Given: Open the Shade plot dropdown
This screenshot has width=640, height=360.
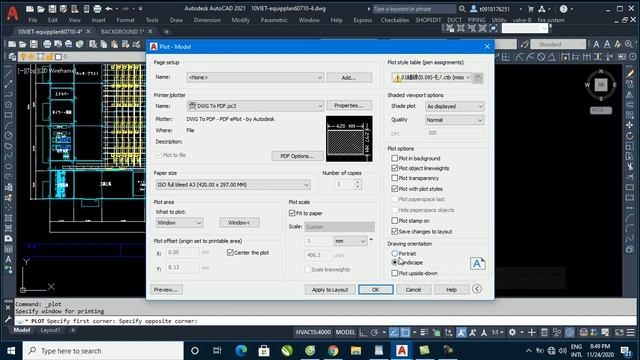Looking at the screenshot, I should 454,106.
